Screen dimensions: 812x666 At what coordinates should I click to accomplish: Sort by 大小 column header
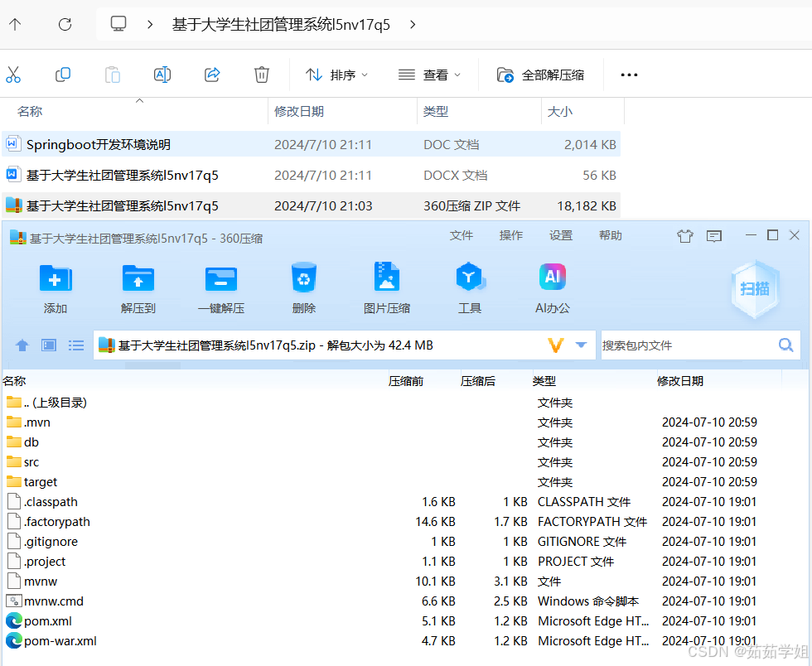(x=560, y=111)
